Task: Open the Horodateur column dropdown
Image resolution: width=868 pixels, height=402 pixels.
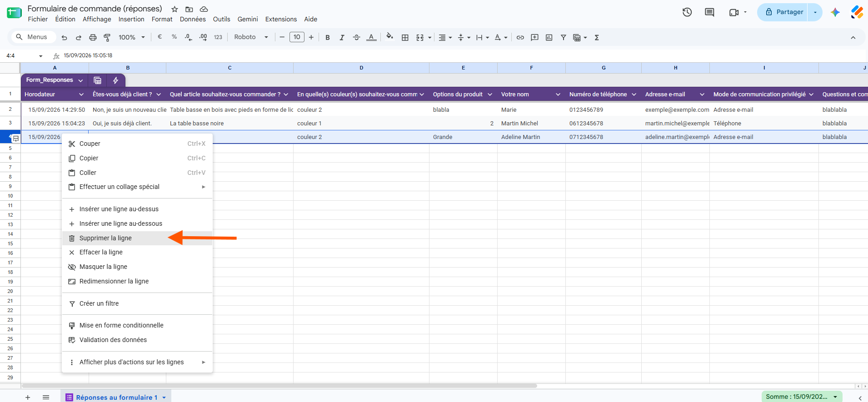Action: click(x=81, y=94)
